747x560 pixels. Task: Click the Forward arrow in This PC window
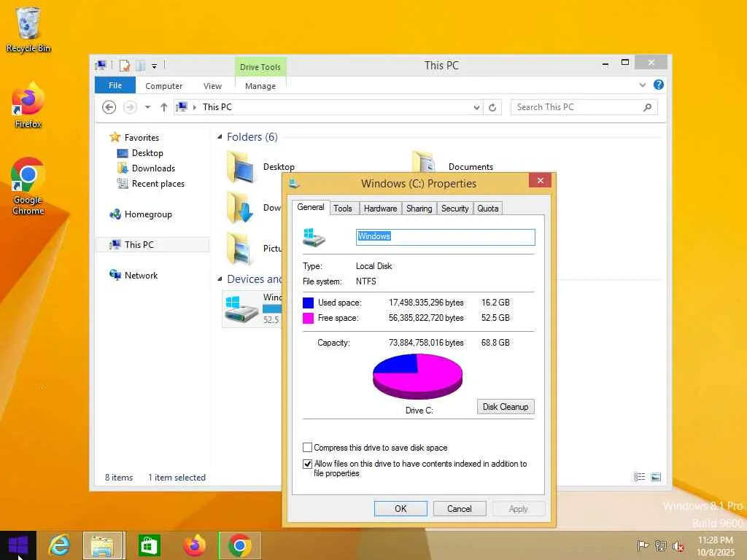130,107
